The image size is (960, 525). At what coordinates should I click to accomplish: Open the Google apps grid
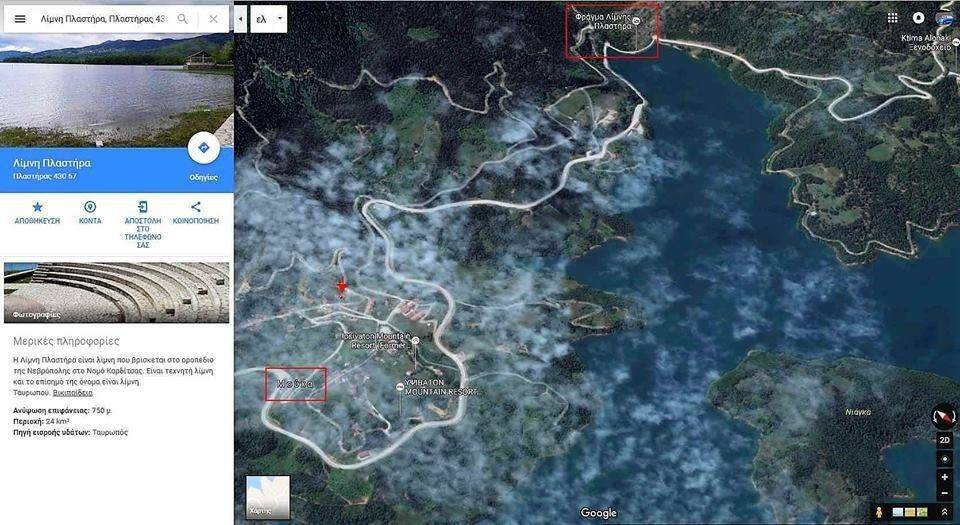892,18
